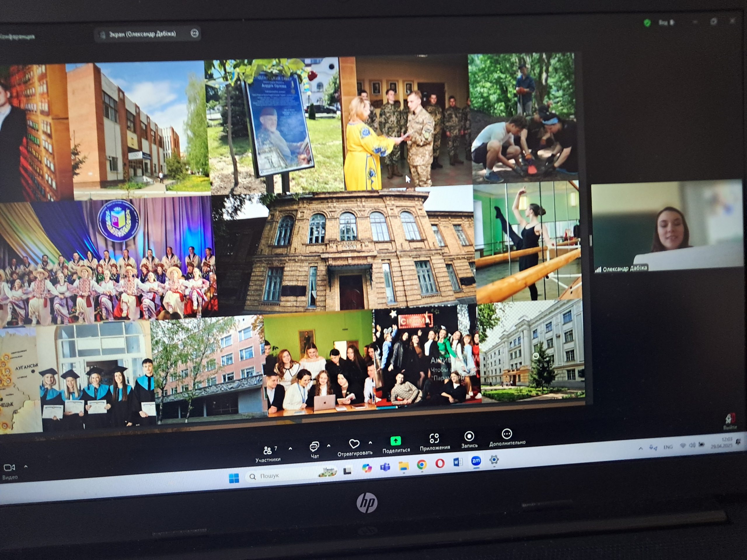The height and width of the screenshot is (560, 747).
Task: Open the Чат chat panel
Action: [x=314, y=450]
